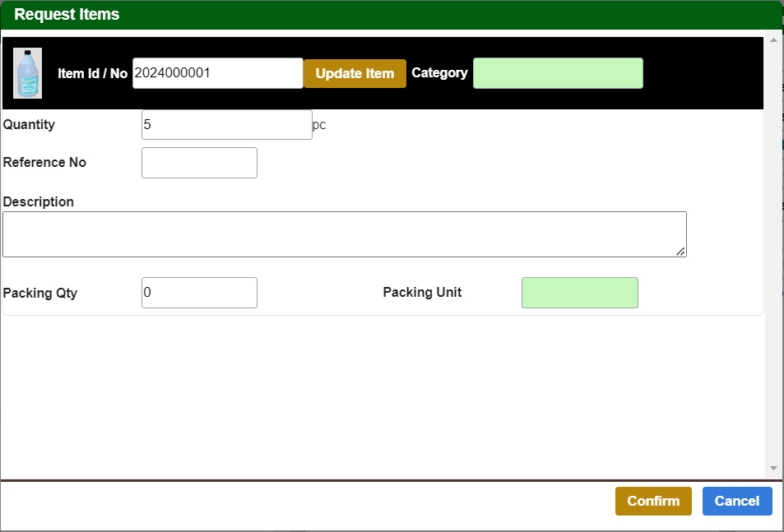This screenshot has width=784, height=532.
Task: Grab the Description box resize handle
Action: pyautogui.click(x=681, y=252)
